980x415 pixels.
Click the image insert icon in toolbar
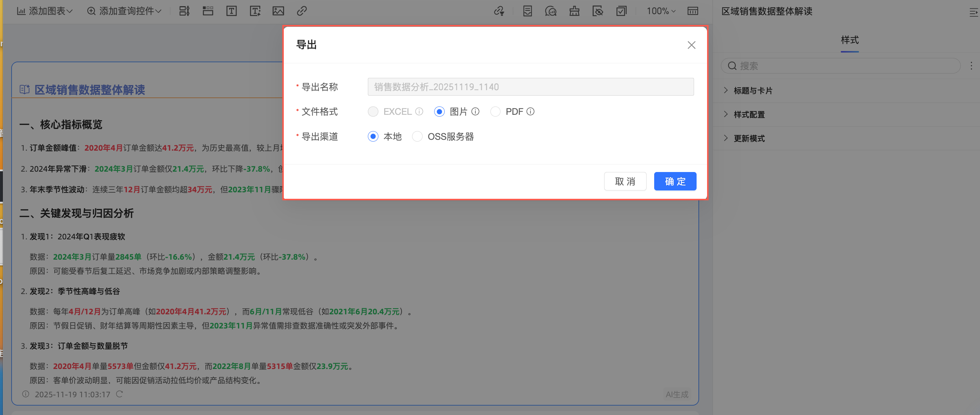[x=278, y=11]
